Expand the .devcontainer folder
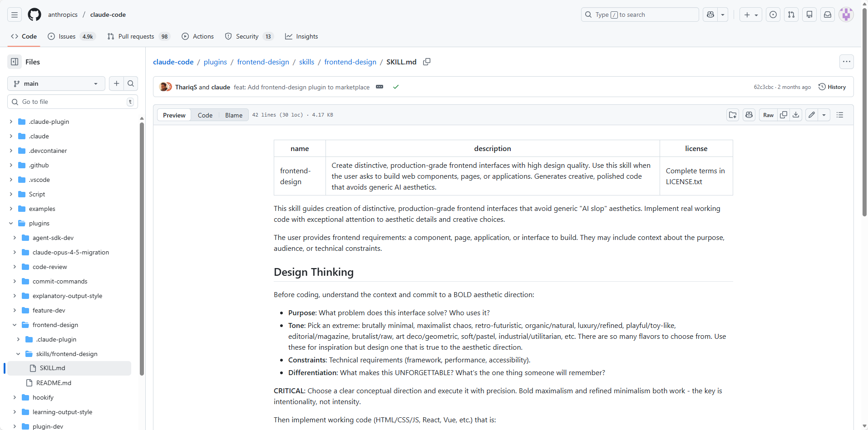This screenshot has height=430, width=868. [11, 151]
